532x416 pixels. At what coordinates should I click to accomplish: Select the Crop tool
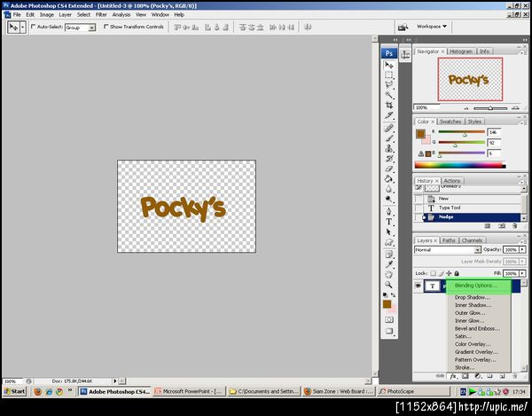pyautogui.click(x=389, y=105)
